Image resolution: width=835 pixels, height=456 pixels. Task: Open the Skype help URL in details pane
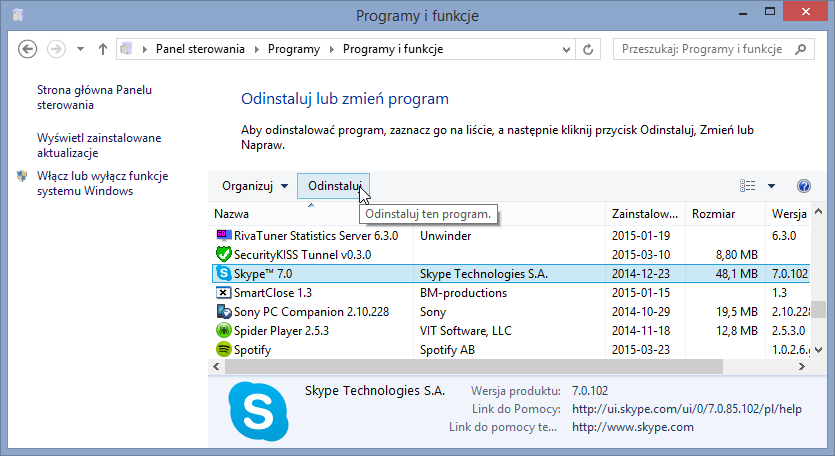686,409
